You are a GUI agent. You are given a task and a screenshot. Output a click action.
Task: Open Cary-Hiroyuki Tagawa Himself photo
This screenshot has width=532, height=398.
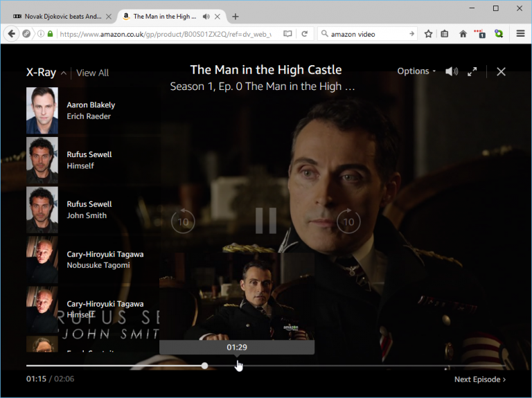click(42, 309)
